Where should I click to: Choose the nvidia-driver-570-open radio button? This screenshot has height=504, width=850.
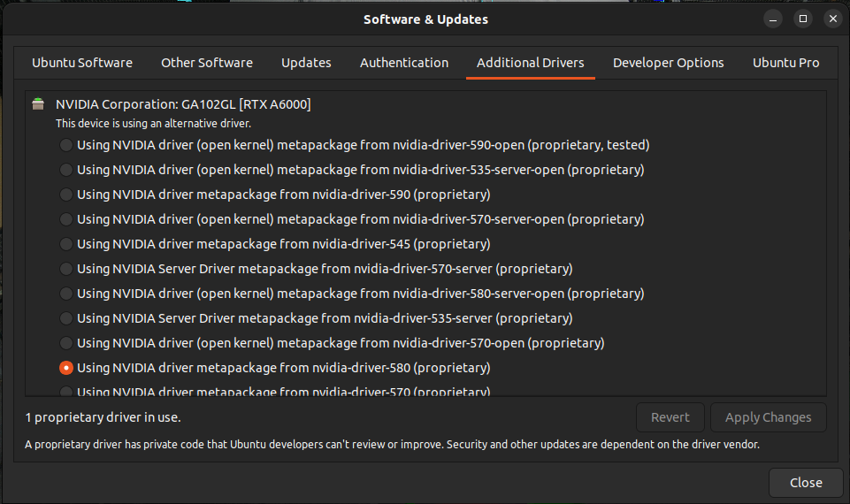(66, 343)
